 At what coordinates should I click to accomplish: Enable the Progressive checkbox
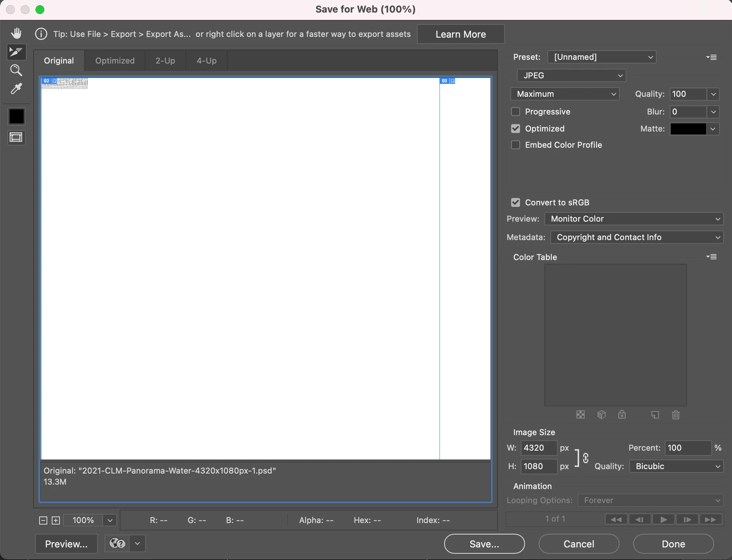(516, 112)
